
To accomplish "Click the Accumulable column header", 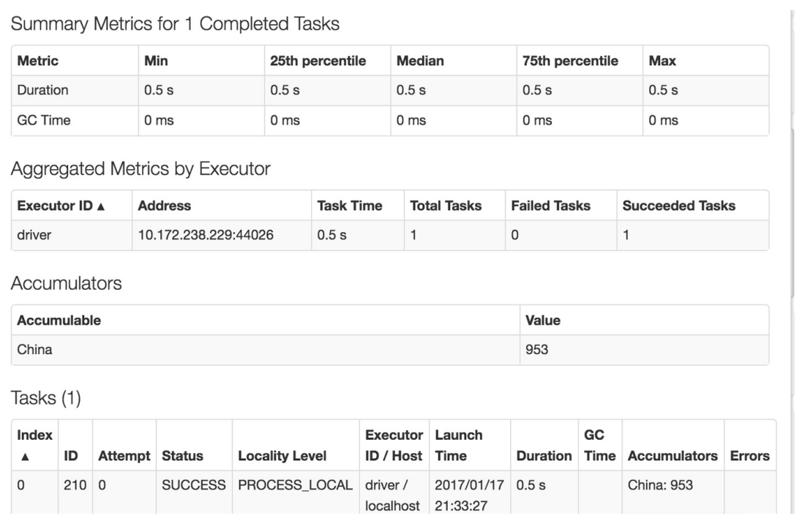I will [x=59, y=321].
